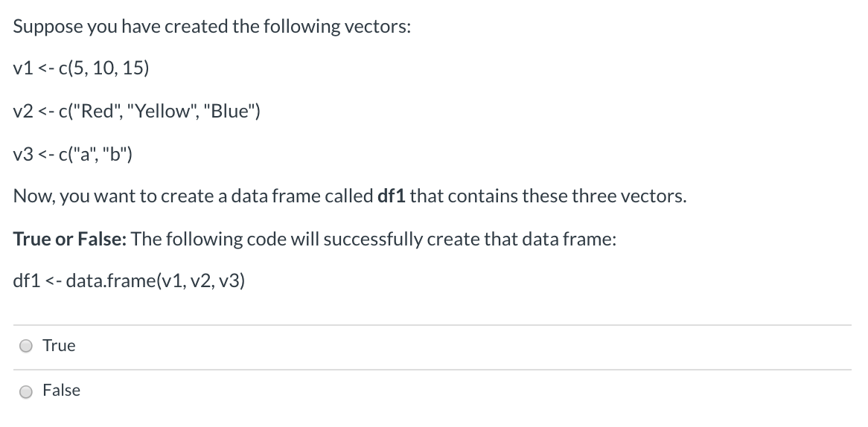The width and height of the screenshot is (868, 427).
Task: Click the bold "df1" word in the sentence
Action: pos(392,196)
